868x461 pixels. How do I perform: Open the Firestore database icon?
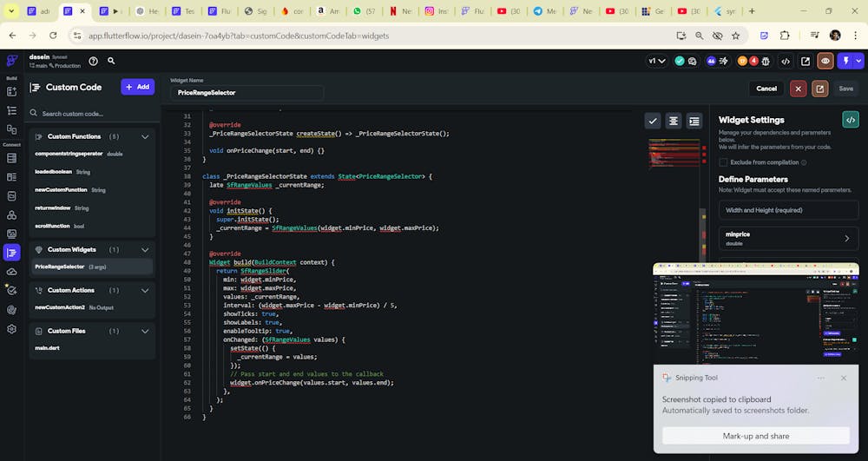[11, 158]
